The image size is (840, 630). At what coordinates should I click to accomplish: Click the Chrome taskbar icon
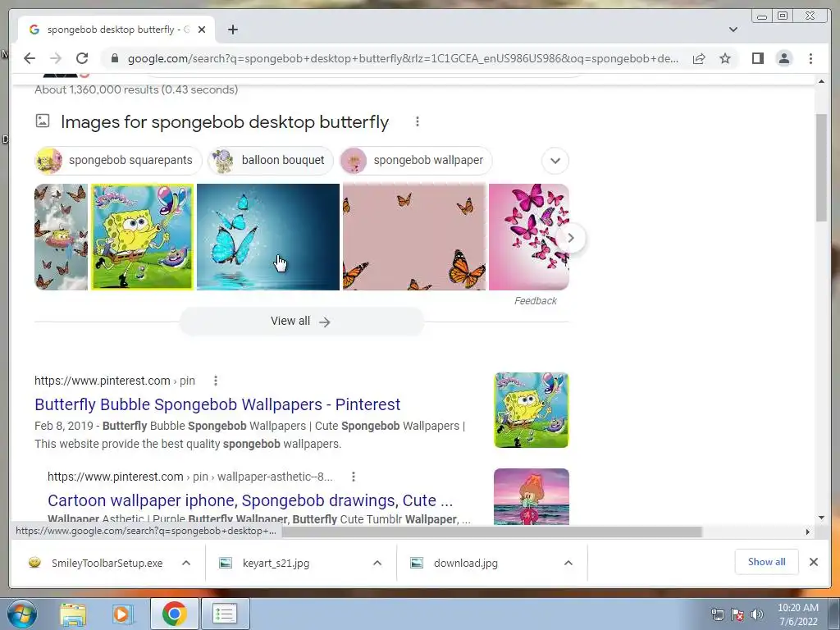[x=174, y=614]
